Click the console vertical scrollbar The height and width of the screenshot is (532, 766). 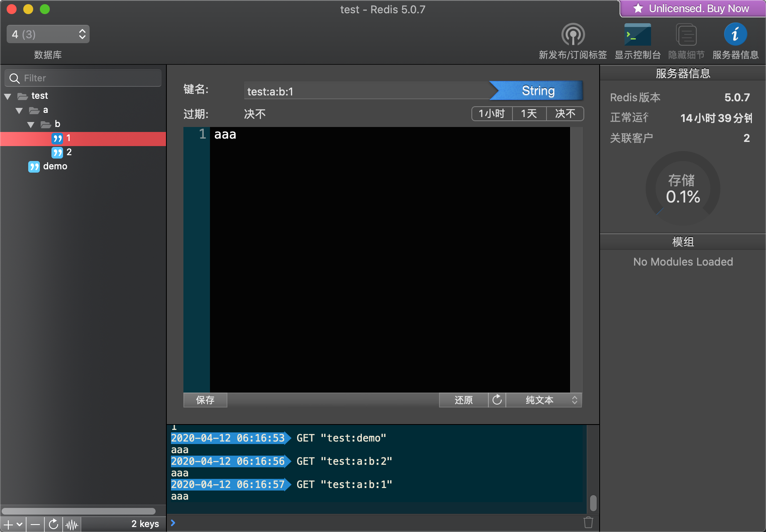pos(593,503)
